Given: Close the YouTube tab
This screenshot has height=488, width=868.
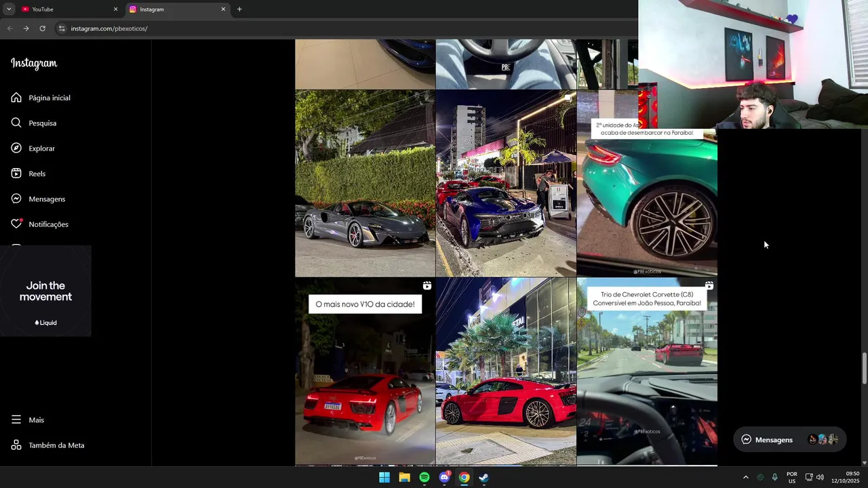Looking at the screenshot, I should (115, 9).
